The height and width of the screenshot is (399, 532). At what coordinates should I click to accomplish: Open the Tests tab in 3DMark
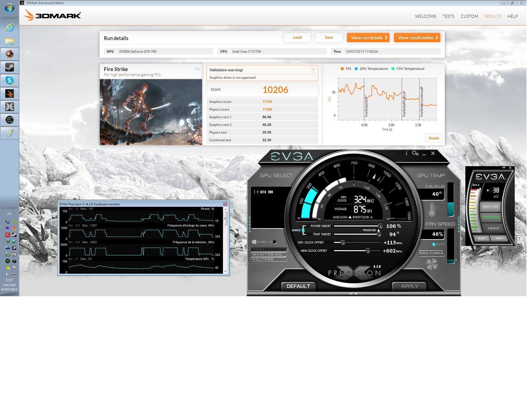point(448,16)
